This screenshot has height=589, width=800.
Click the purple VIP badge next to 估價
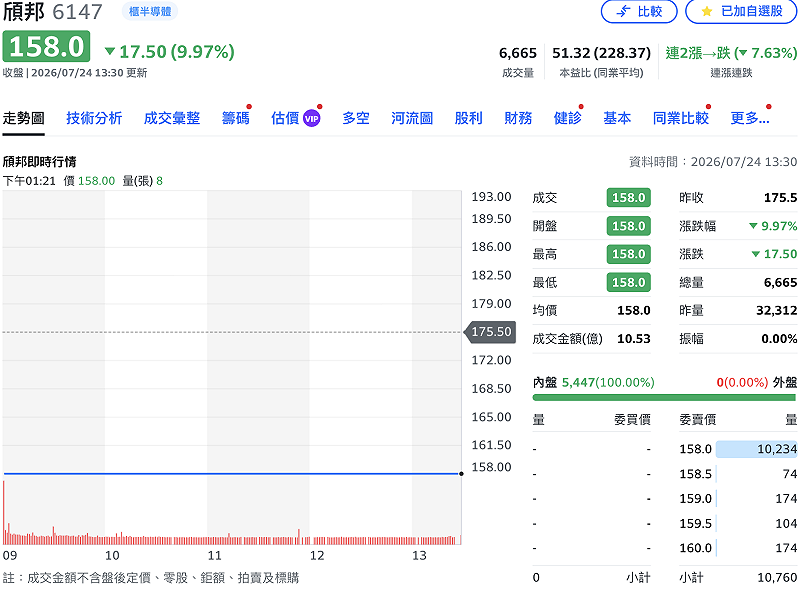tap(312, 118)
